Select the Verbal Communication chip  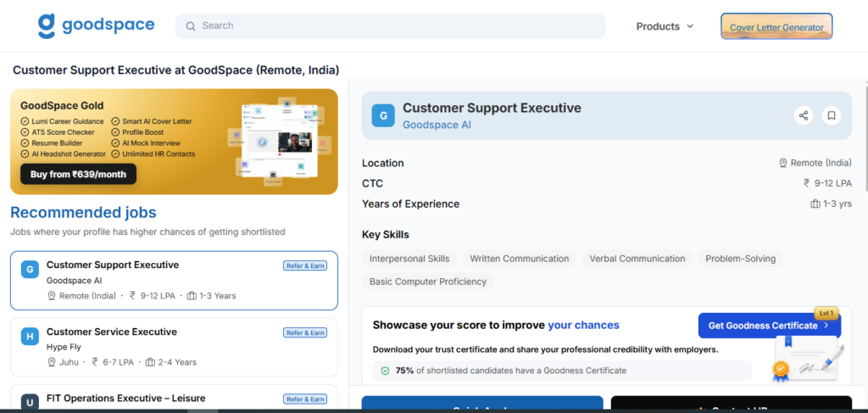tap(637, 259)
